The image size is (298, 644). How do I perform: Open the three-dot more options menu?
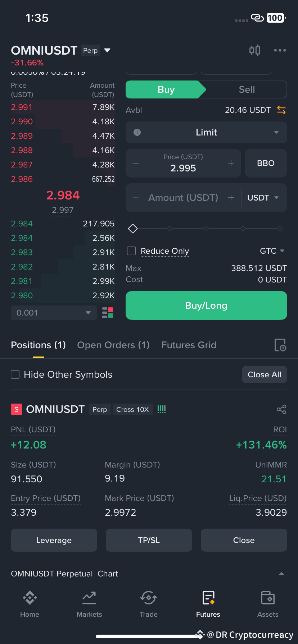[280, 50]
